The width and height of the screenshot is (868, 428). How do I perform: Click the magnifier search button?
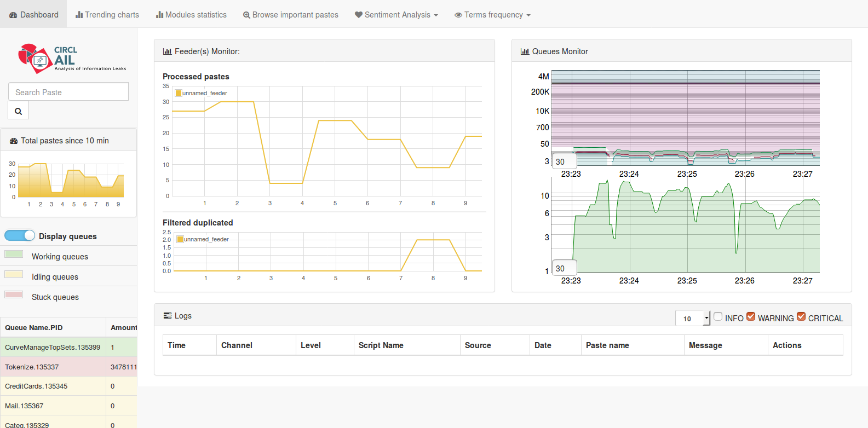pyautogui.click(x=18, y=111)
